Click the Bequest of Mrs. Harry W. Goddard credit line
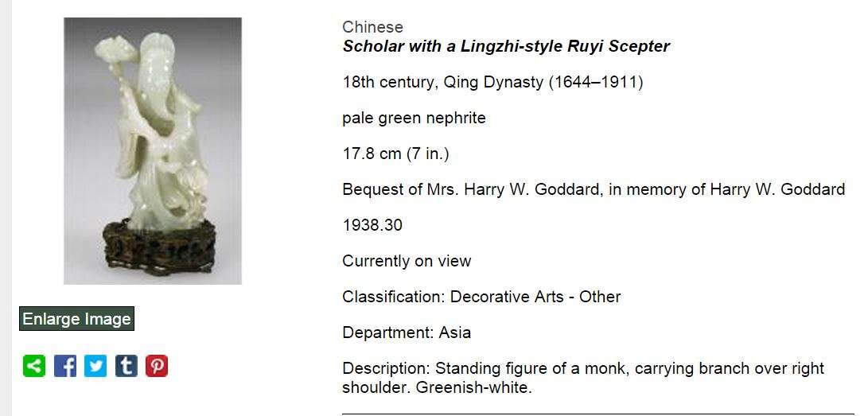The image size is (868, 416). tap(593, 189)
